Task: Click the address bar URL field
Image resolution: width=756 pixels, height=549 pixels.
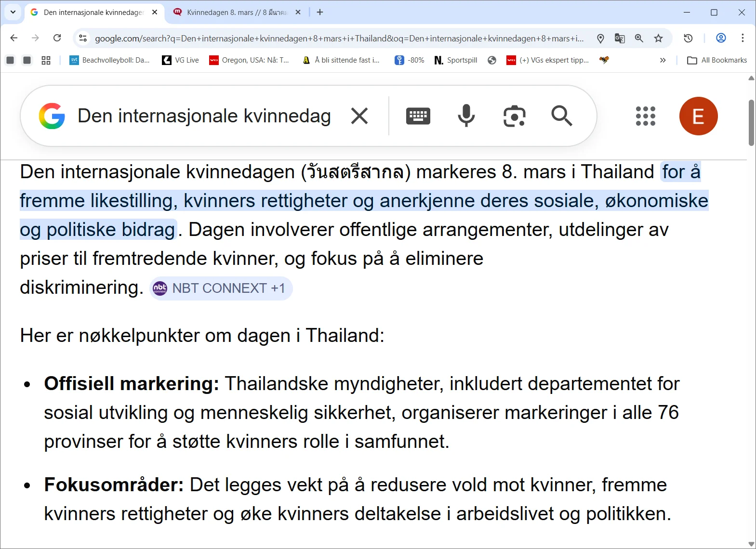Action: (x=339, y=39)
